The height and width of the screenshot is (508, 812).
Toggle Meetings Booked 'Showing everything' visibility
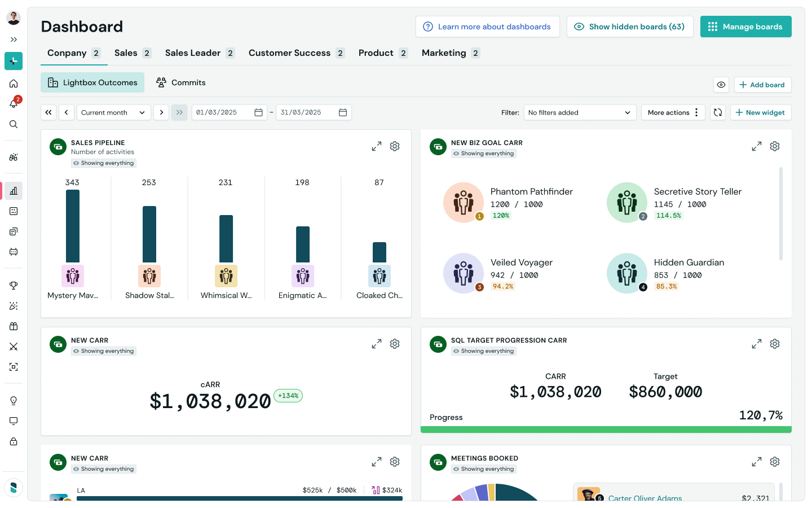484,469
